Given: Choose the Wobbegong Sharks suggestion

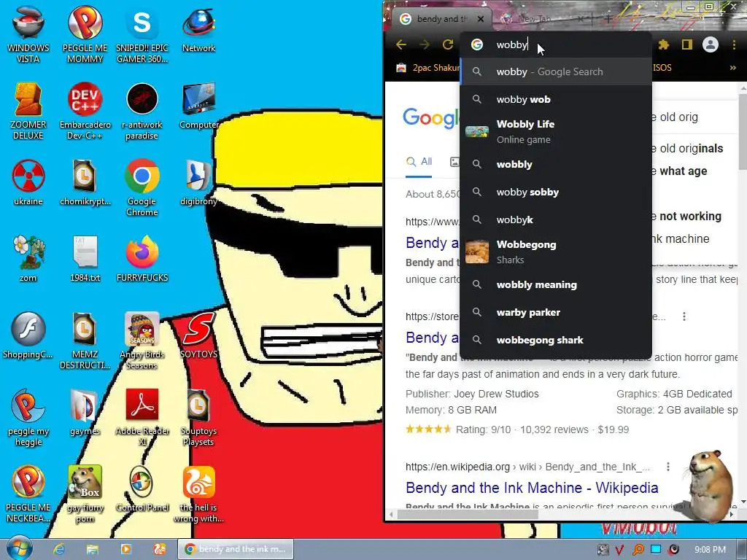Looking at the screenshot, I should (556, 252).
